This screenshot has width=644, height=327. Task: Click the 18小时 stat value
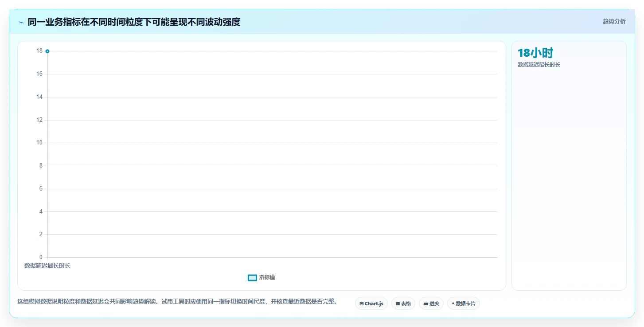(x=535, y=53)
